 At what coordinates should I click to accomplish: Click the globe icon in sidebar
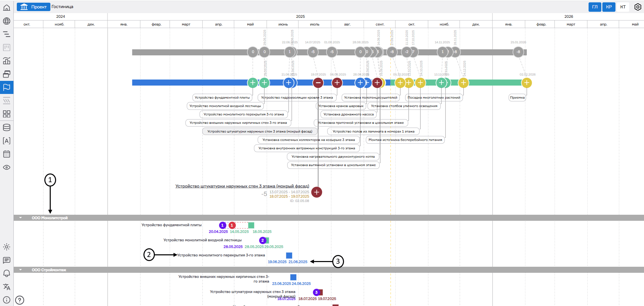coord(6,21)
